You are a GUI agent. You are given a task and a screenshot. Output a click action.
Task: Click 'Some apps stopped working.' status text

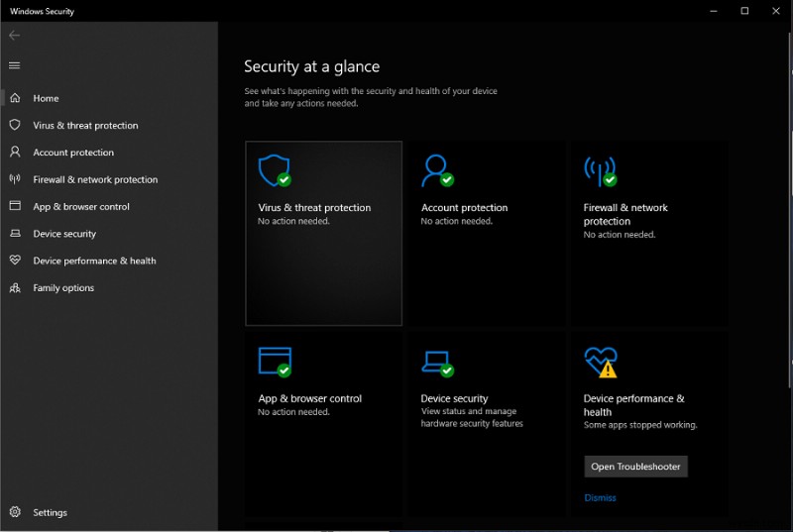click(640, 425)
